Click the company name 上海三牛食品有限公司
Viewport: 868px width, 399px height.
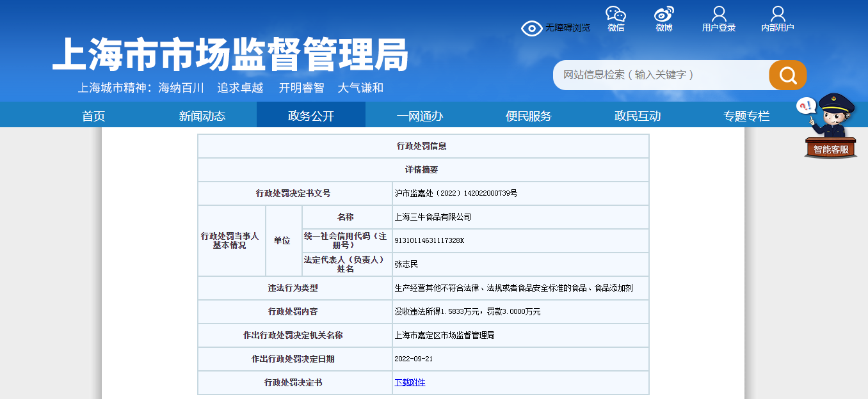[x=433, y=217]
